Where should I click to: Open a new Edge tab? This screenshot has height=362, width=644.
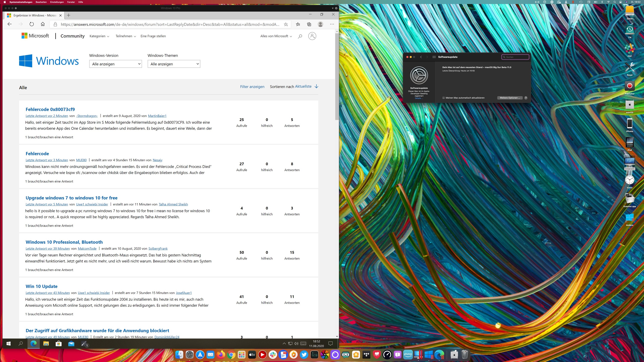[68, 15]
